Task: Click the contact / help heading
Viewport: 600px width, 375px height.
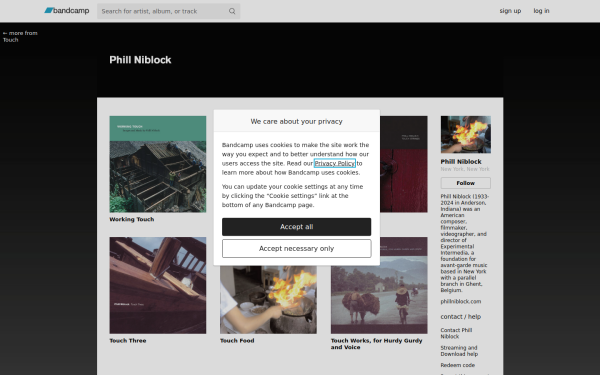Action: (x=460, y=317)
